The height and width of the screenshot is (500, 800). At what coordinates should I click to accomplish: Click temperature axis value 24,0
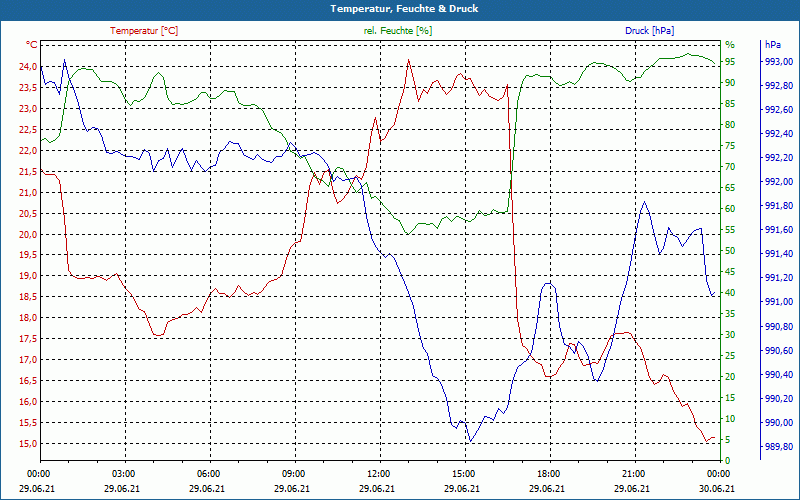(28, 67)
